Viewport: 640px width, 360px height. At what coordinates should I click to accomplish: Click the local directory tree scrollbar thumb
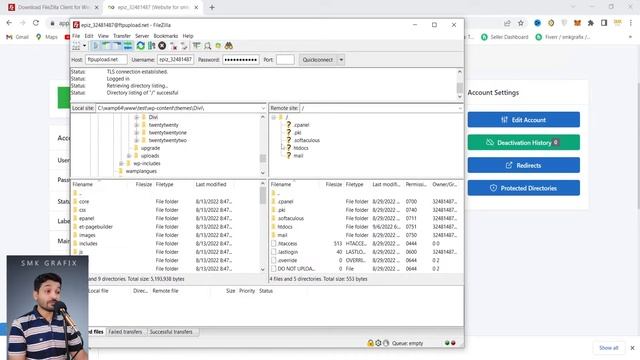[262, 158]
